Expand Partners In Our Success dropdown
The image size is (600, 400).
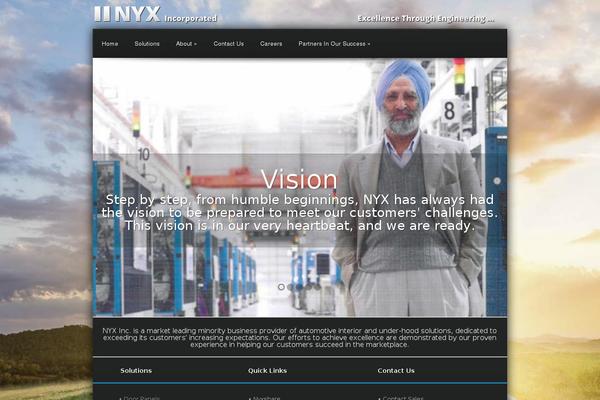click(334, 44)
